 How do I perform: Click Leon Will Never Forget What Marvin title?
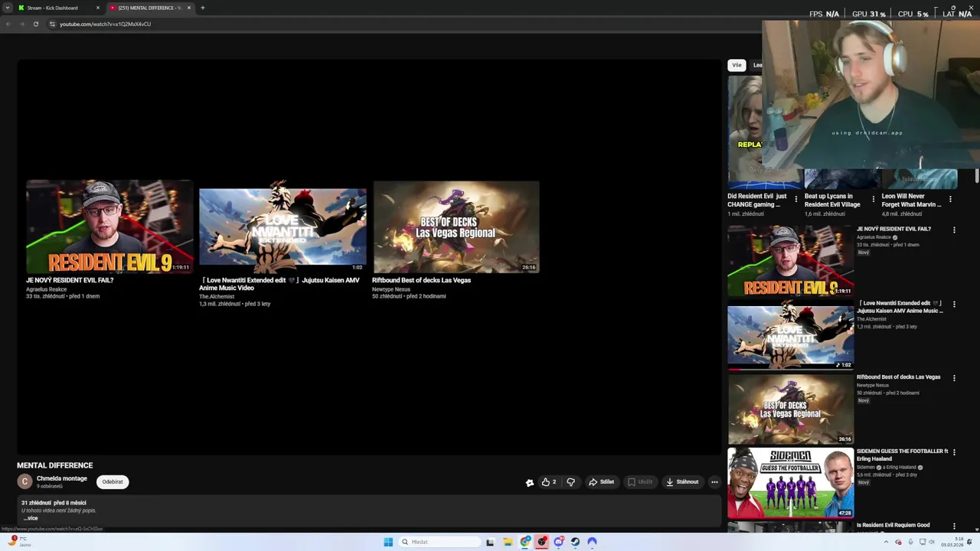tap(911, 201)
